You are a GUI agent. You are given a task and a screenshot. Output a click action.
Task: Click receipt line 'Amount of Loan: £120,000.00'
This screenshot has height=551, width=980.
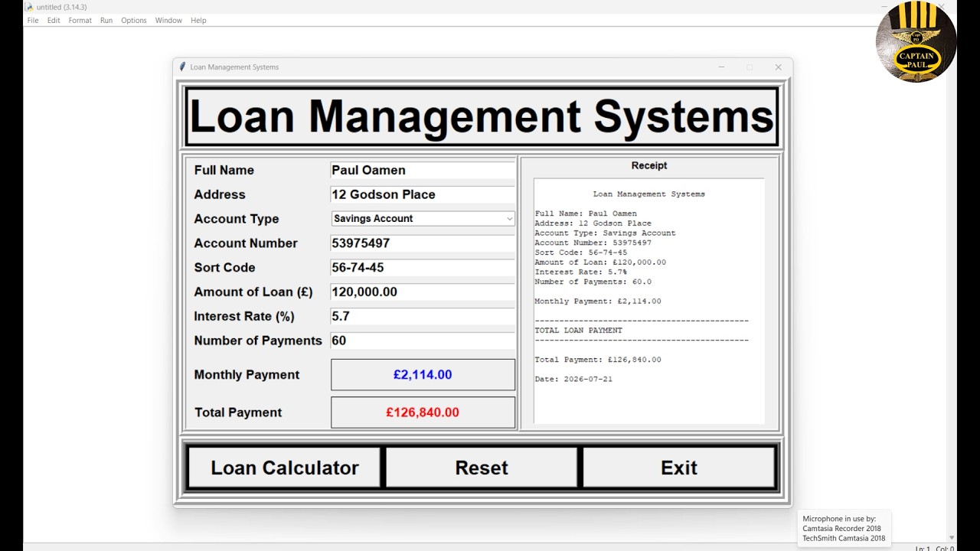coord(600,262)
